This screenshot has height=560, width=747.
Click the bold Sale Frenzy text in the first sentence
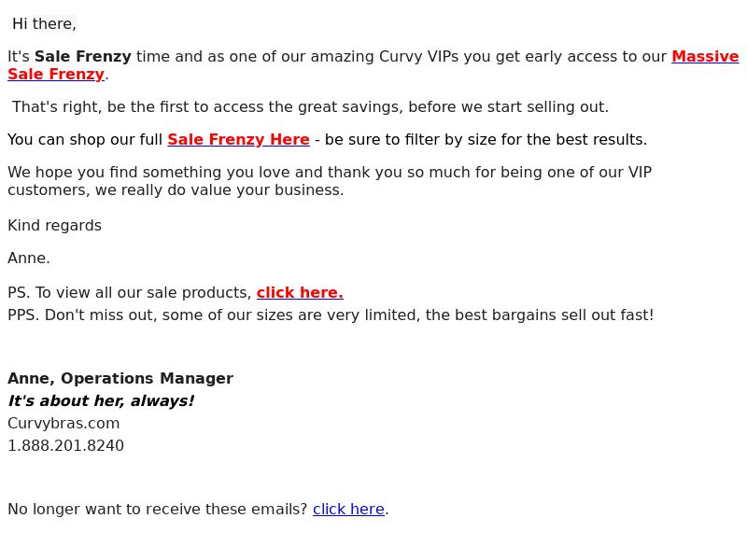coord(83,57)
